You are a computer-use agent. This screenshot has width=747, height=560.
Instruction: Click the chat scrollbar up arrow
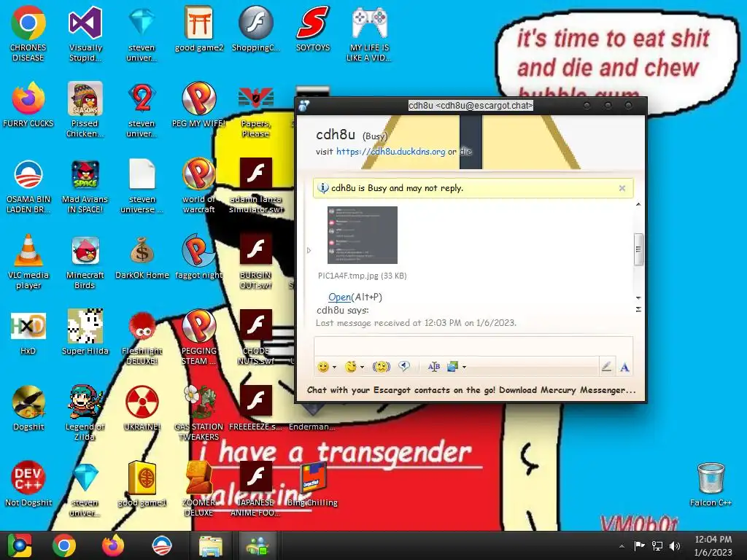coord(638,204)
